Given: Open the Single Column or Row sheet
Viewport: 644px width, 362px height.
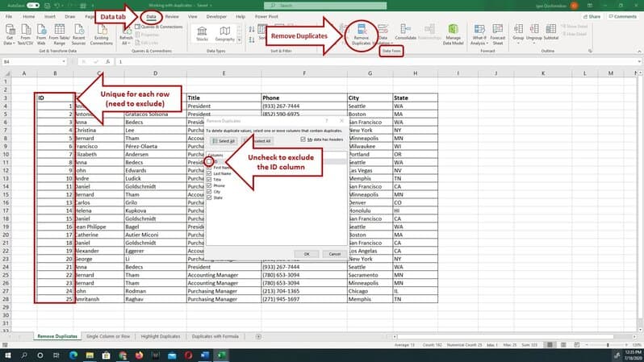Looking at the screenshot, I should pos(108,336).
